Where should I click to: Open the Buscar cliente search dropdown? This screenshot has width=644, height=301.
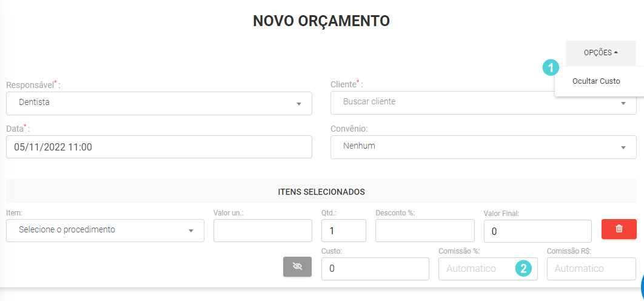(x=483, y=103)
